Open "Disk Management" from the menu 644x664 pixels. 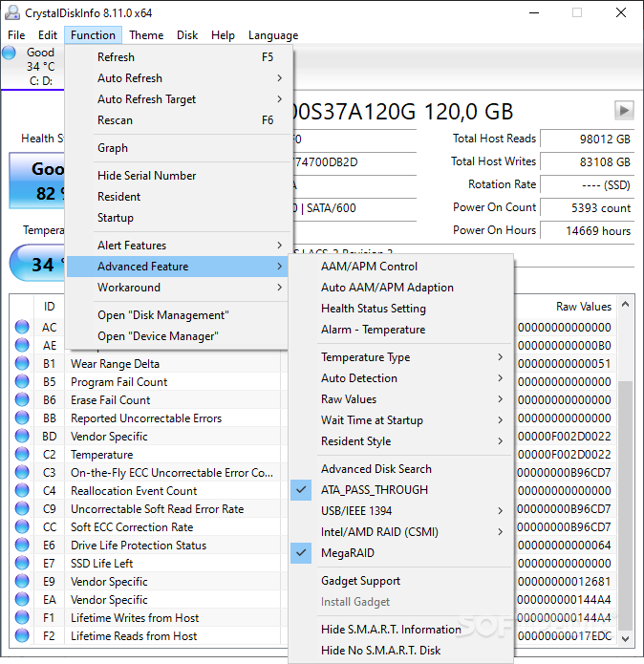178,315
